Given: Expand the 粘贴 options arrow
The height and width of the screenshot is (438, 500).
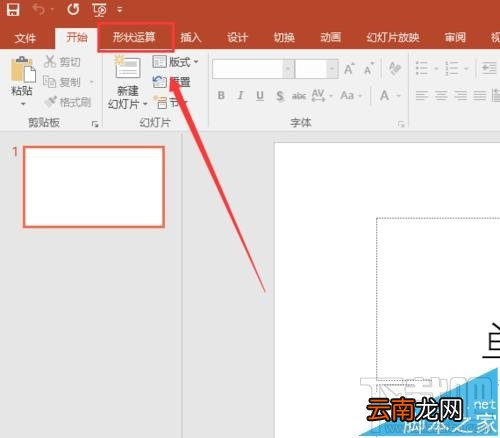Looking at the screenshot, I should tap(23, 104).
